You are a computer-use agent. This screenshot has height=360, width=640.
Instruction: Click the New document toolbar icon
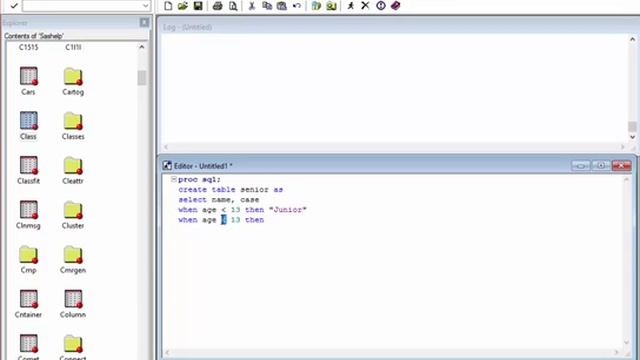pos(168,6)
